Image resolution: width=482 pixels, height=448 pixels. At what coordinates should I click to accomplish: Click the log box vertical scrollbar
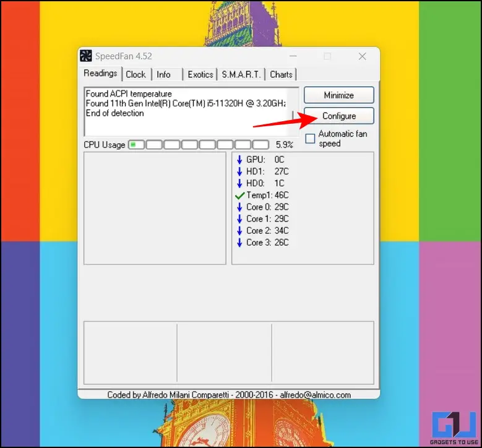293,111
